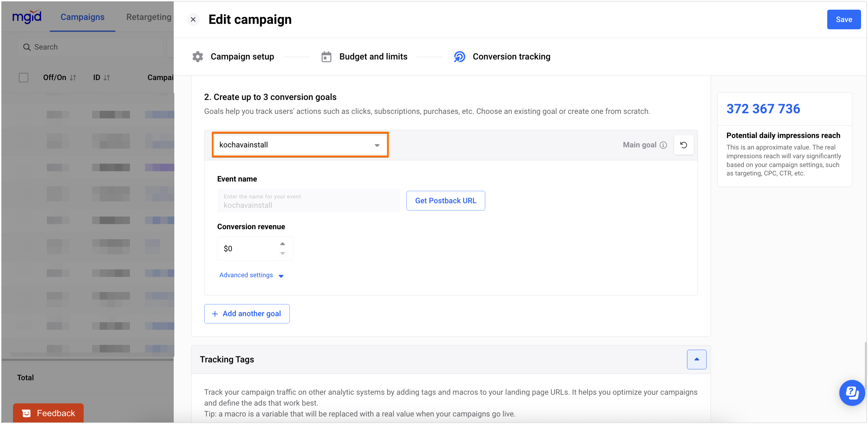The height and width of the screenshot is (424, 868).
Task: Click the mgid logo
Action: pyautogui.click(x=27, y=16)
